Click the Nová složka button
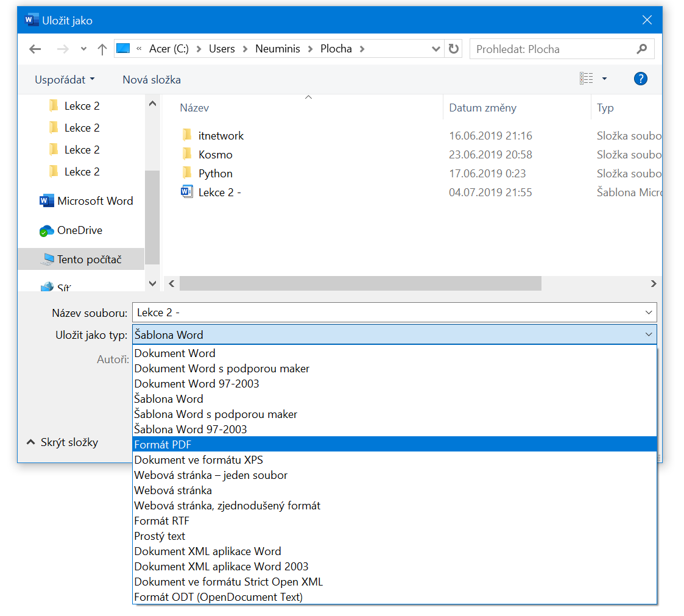The width and height of the screenshot is (684, 616). (x=152, y=80)
